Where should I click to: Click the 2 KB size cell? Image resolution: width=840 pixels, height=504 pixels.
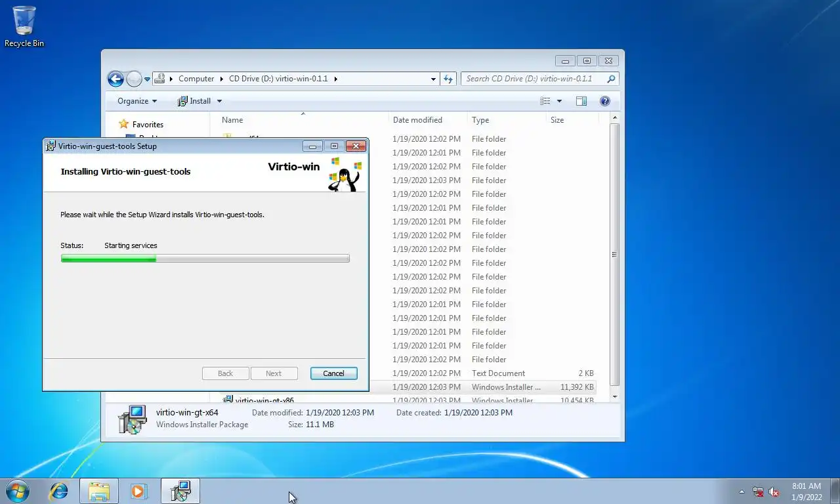(x=586, y=373)
